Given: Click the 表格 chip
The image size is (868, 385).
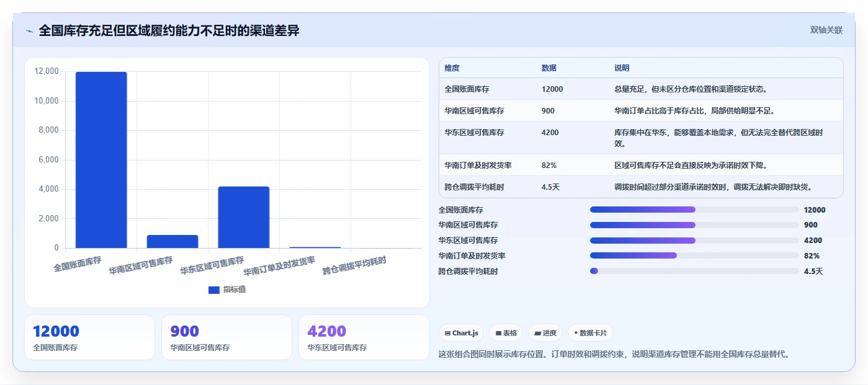Looking at the screenshot, I should click(506, 333).
